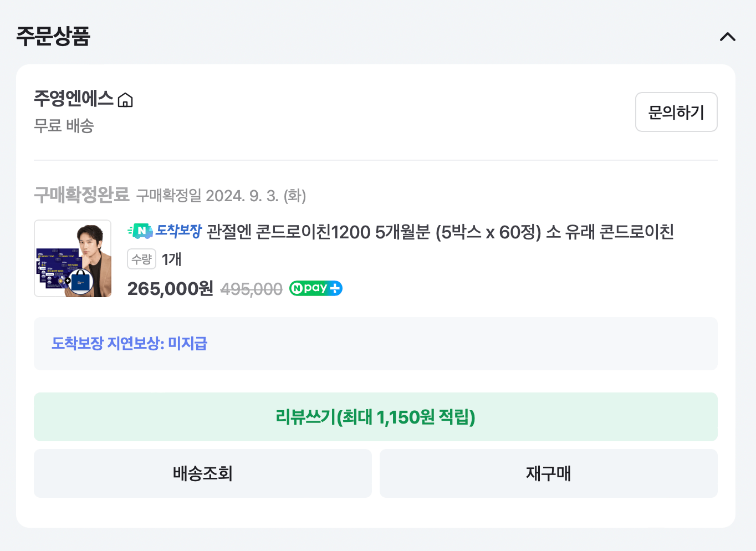
Task: Click the green N logo in the Npay badge
Action: (298, 288)
